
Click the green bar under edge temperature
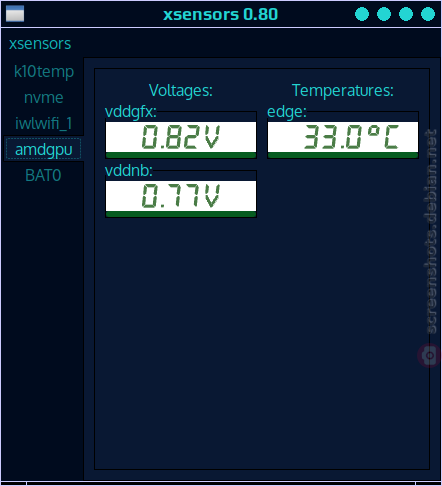point(343,155)
